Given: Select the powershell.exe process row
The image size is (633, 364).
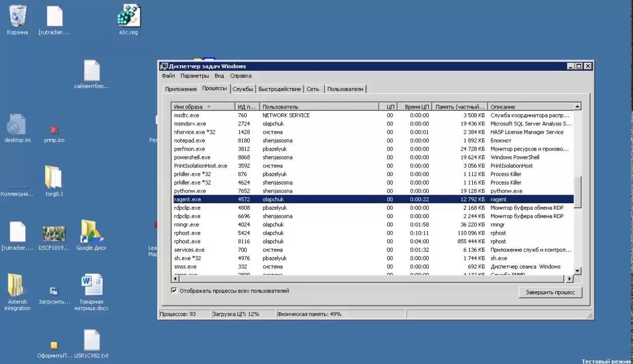Looking at the screenshot, I should 373,157.
